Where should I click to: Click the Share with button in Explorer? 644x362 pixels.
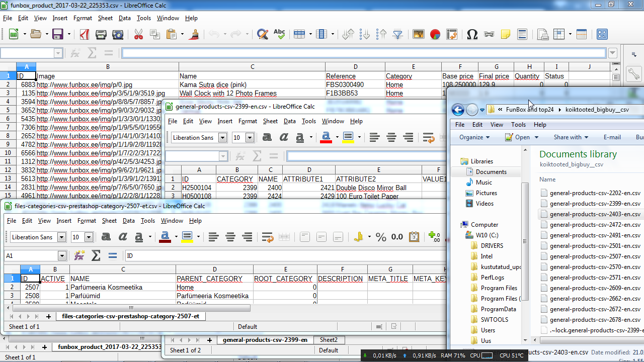[x=571, y=137]
